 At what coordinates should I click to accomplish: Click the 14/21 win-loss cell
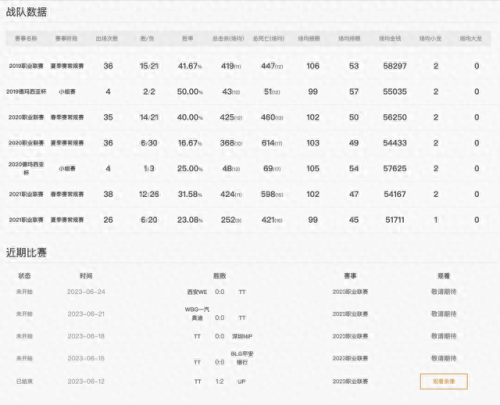(x=149, y=117)
